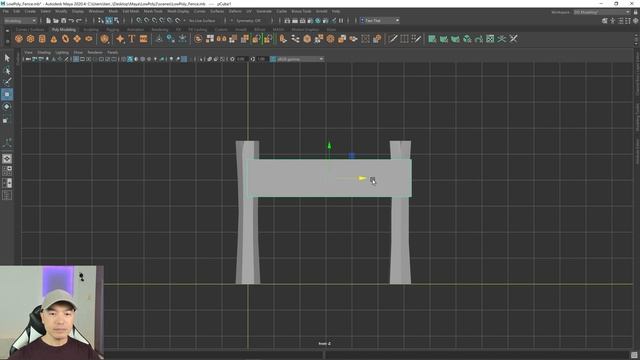Click the Redo arrow icon
The image size is (640, 360).
tap(79, 20)
